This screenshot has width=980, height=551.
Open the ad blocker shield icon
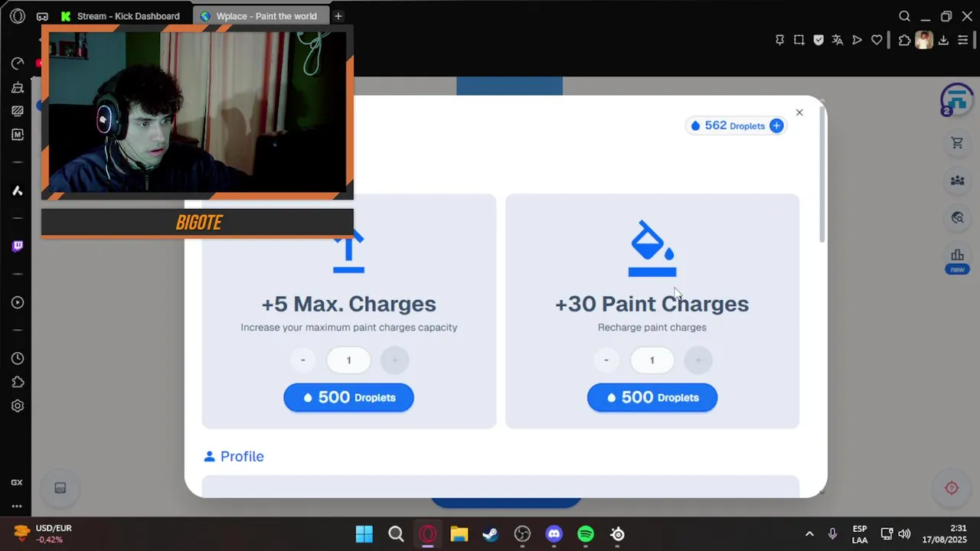pos(818,40)
